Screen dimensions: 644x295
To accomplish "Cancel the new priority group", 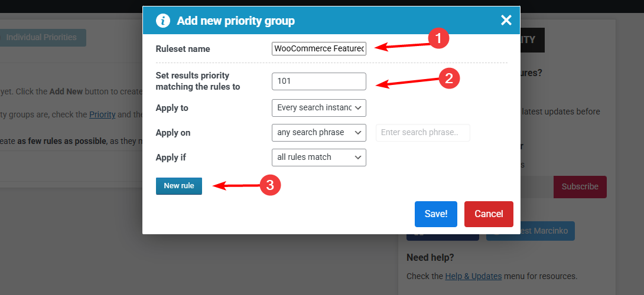I will click(x=489, y=214).
